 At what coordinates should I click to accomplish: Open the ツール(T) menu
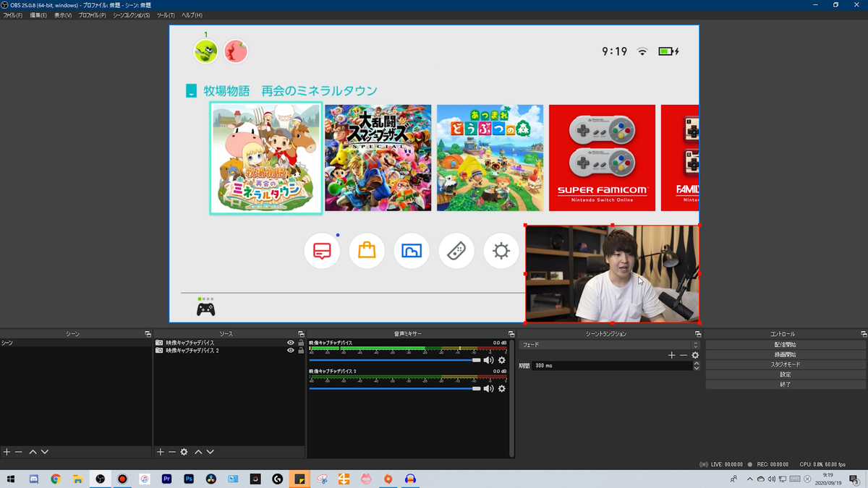coord(166,15)
